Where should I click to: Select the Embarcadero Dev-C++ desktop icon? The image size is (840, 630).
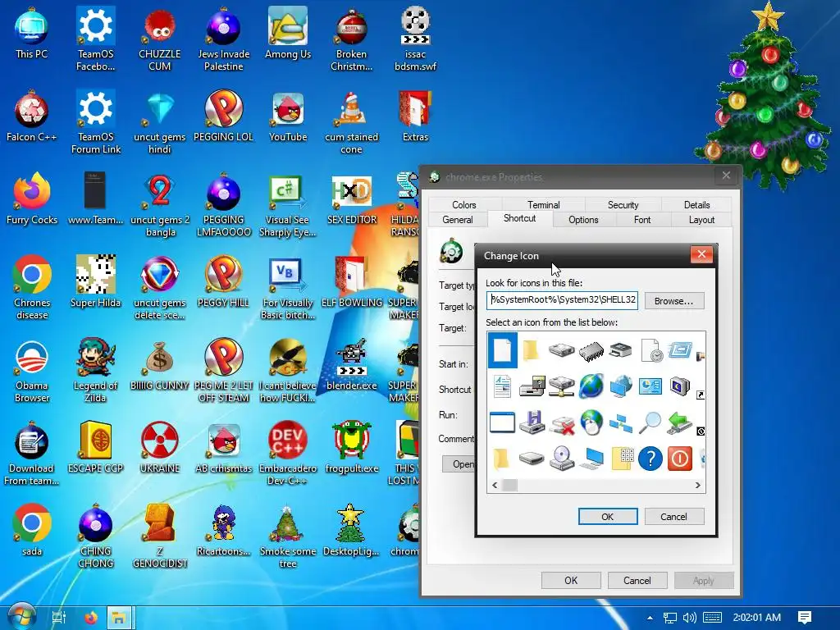[x=288, y=453]
